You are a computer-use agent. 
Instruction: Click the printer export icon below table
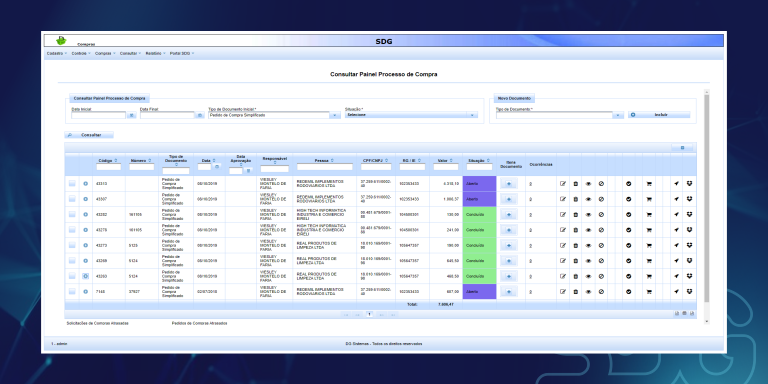(x=684, y=313)
